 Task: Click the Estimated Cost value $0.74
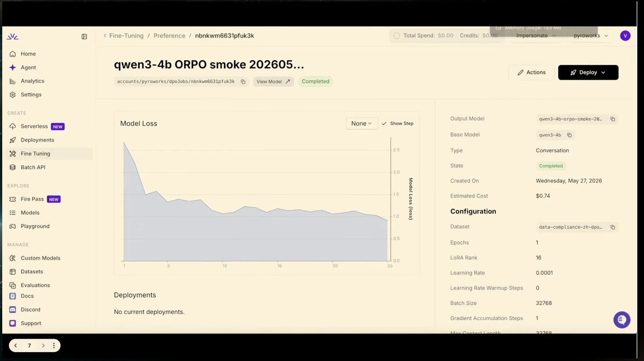point(543,196)
